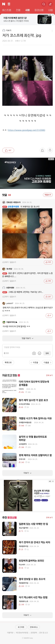The image size is (55, 644).
Task: Expand more comments with 댓글 더보기
Action: click(27, 338)
